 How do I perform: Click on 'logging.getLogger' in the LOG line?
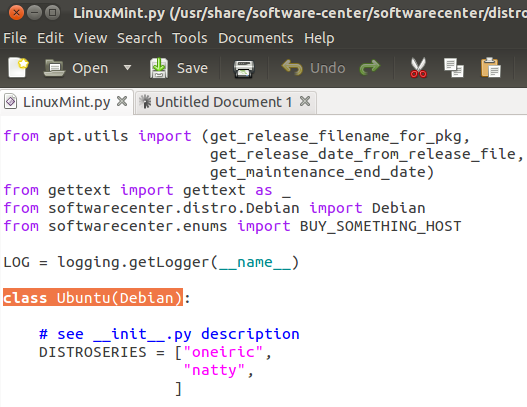(134, 262)
